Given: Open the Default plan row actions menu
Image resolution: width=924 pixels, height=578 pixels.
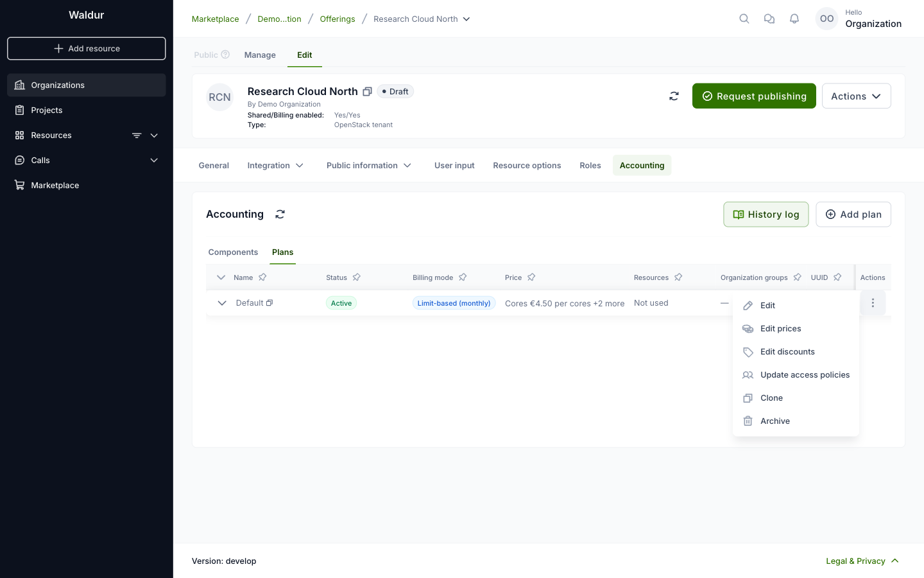Looking at the screenshot, I should [873, 302].
